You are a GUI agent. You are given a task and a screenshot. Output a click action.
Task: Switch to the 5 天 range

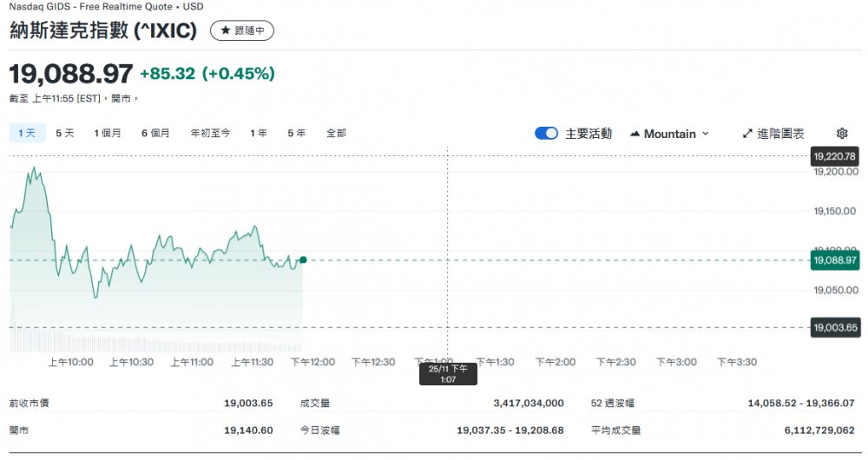tap(65, 133)
